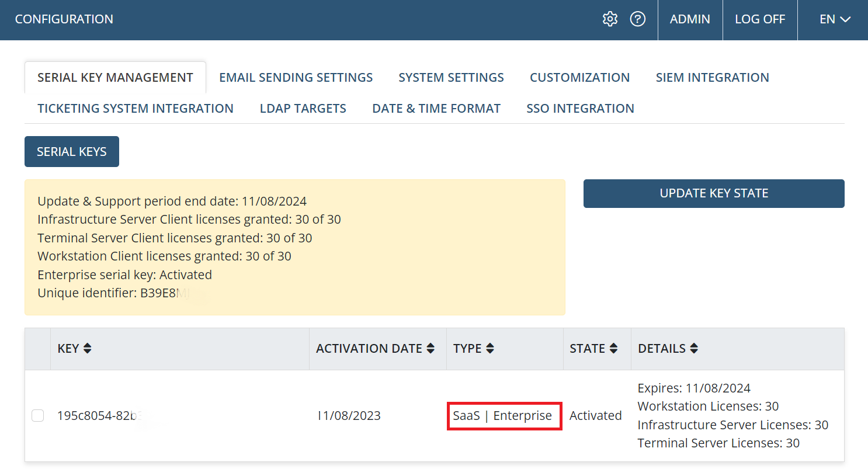Open the SSO Integration tab
This screenshot has height=476, width=868.
[x=580, y=109]
